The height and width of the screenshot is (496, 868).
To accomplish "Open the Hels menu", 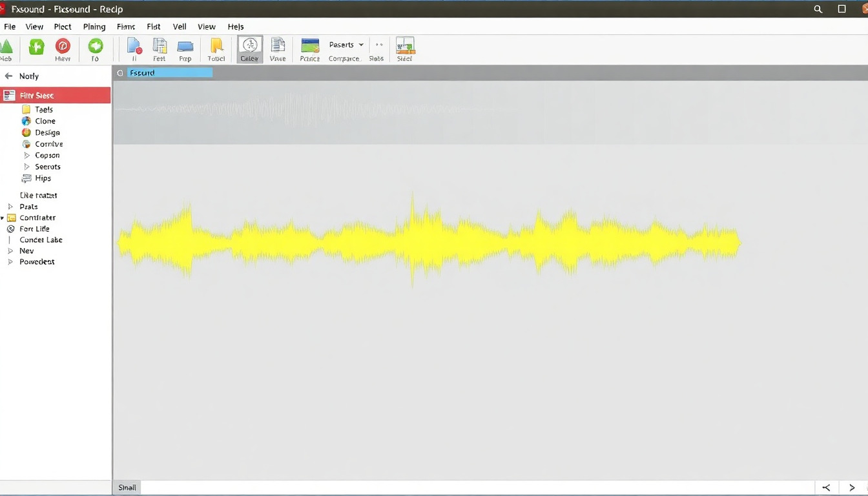I will coord(236,26).
